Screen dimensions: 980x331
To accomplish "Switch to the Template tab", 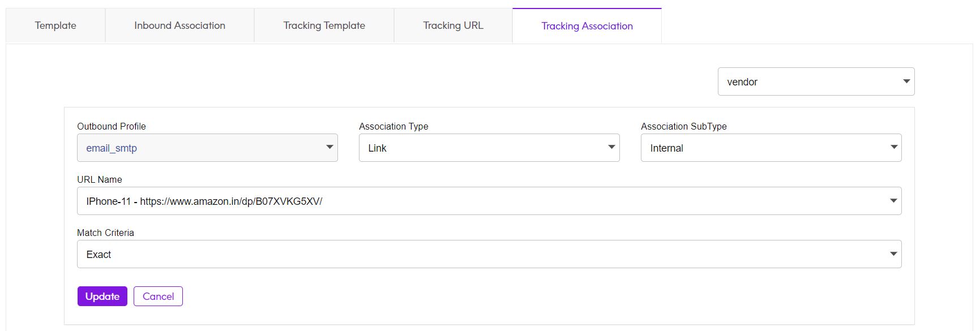I will (x=55, y=25).
